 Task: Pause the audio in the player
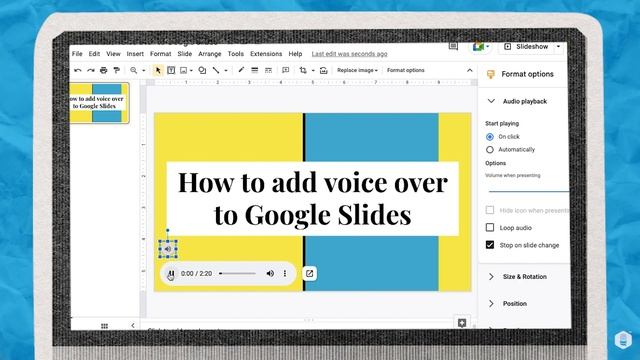pos(171,273)
